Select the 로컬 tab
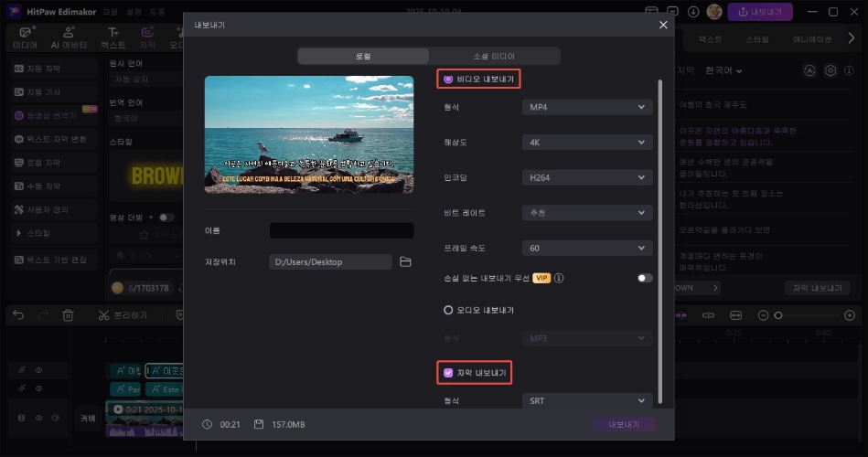Screen dimensions: 868x457 (363, 56)
